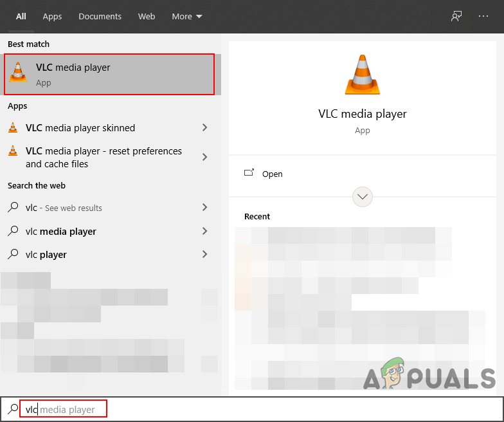Open the More dropdown filter
Screen dimensions: 504x422
click(187, 17)
